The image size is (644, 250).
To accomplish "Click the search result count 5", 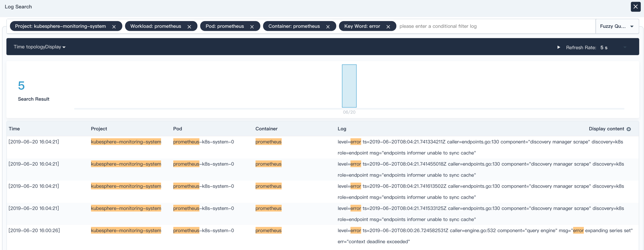I will pos(21,86).
